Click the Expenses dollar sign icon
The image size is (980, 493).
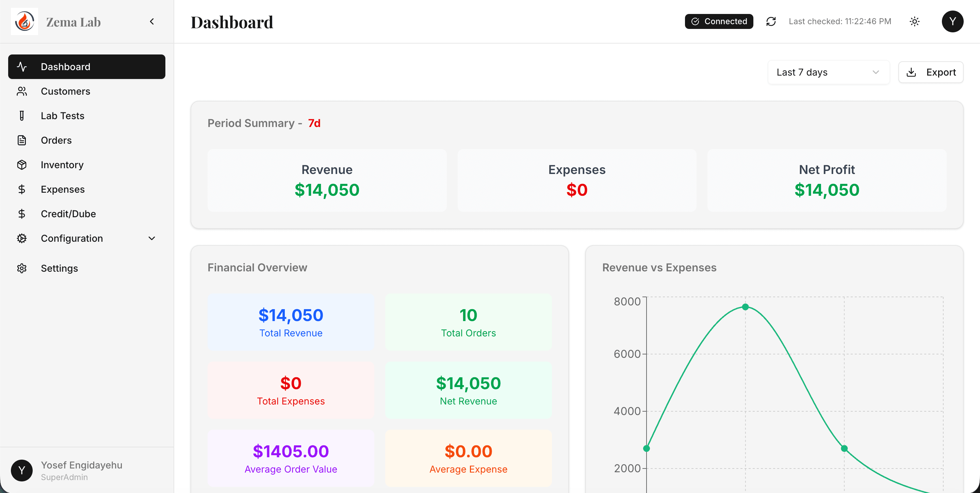(22, 189)
